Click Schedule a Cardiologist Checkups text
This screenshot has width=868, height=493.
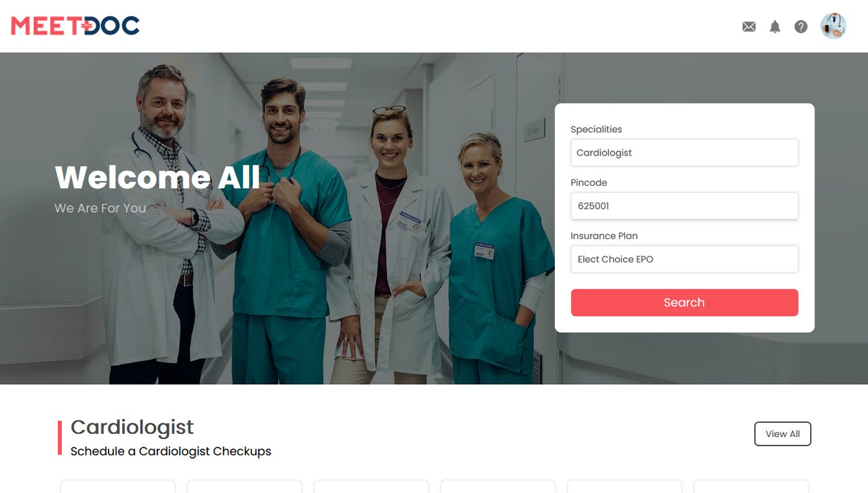(171, 451)
